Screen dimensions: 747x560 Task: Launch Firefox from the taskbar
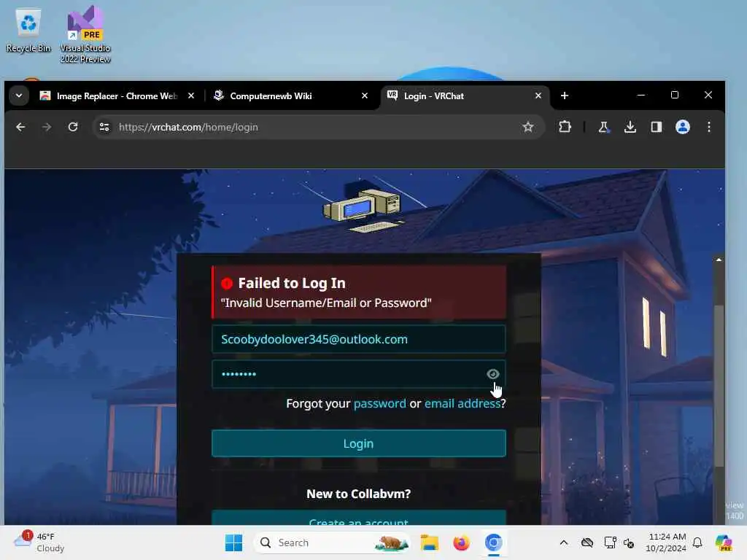461,542
